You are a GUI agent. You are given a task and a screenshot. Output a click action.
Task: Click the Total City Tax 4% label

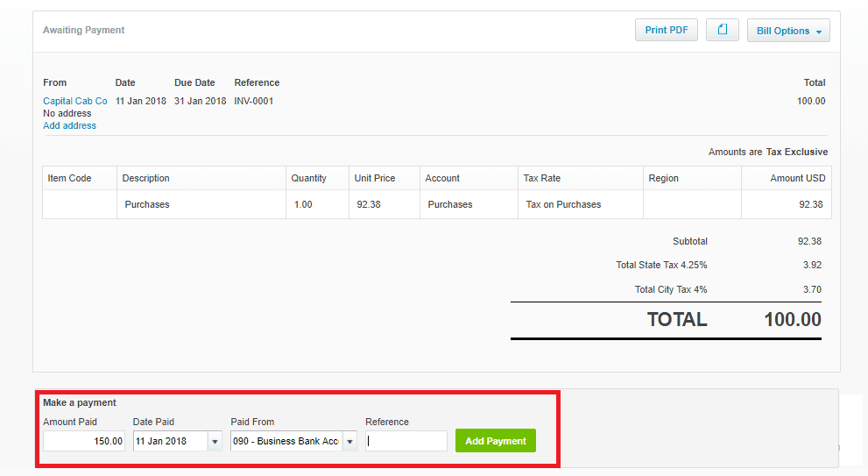[671, 289]
